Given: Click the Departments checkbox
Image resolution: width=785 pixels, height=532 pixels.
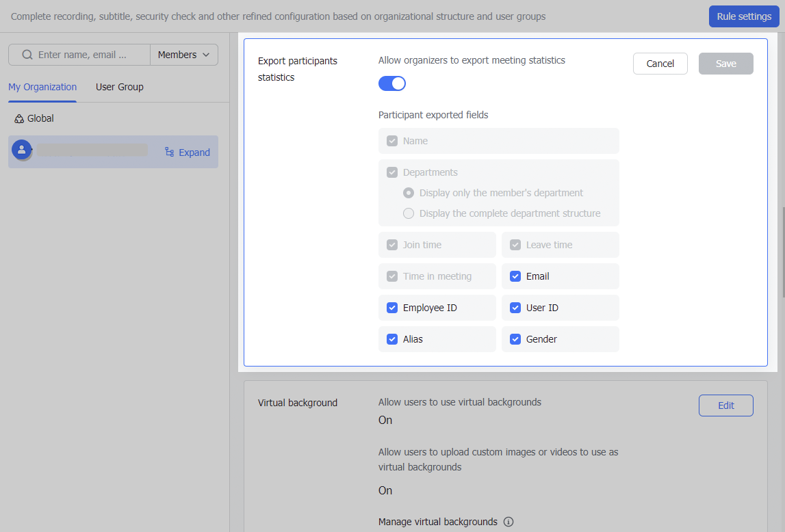Looking at the screenshot, I should click(392, 172).
